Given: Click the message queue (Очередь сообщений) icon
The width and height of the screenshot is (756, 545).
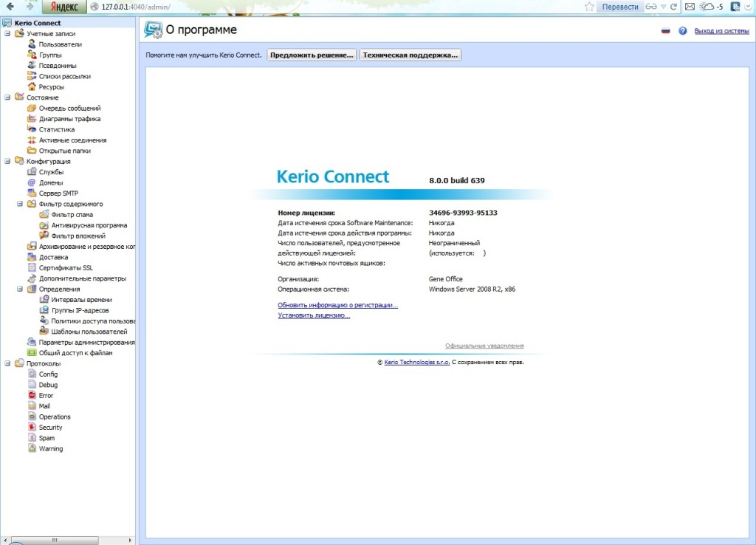Looking at the screenshot, I should pyautogui.click(x=32, y=108).
